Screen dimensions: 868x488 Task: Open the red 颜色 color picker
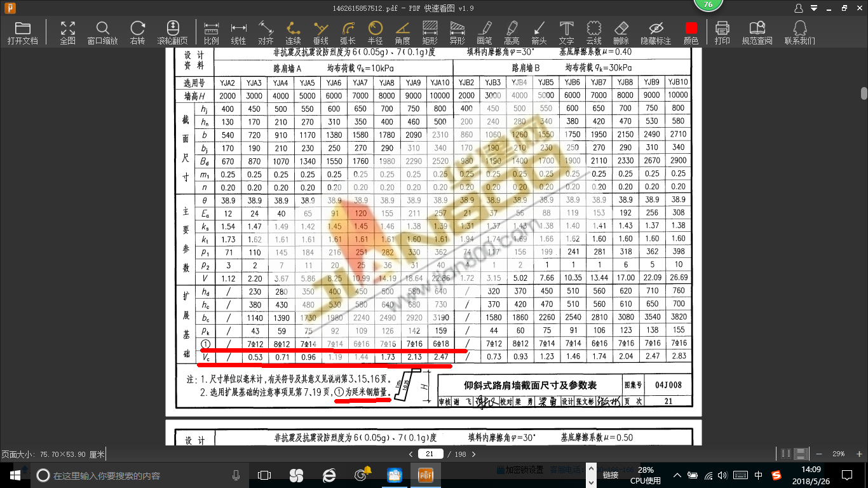coord(691,33)
